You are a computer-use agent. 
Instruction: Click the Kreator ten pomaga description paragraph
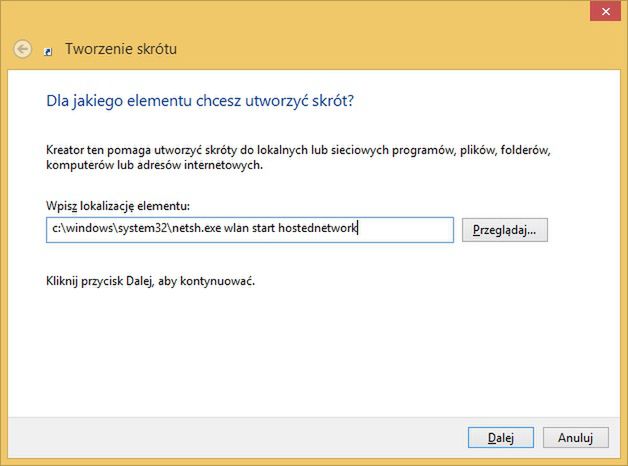[298, 157]
